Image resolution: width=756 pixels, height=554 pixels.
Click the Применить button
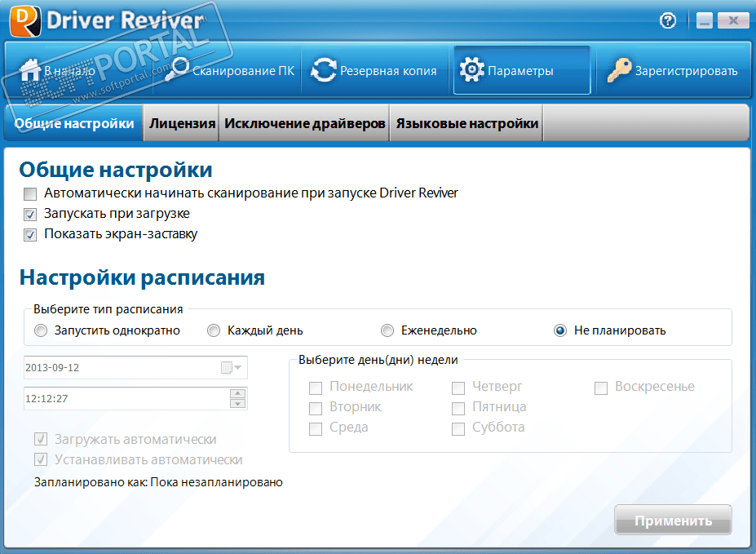pyautogui.click(x=673, y=521)
